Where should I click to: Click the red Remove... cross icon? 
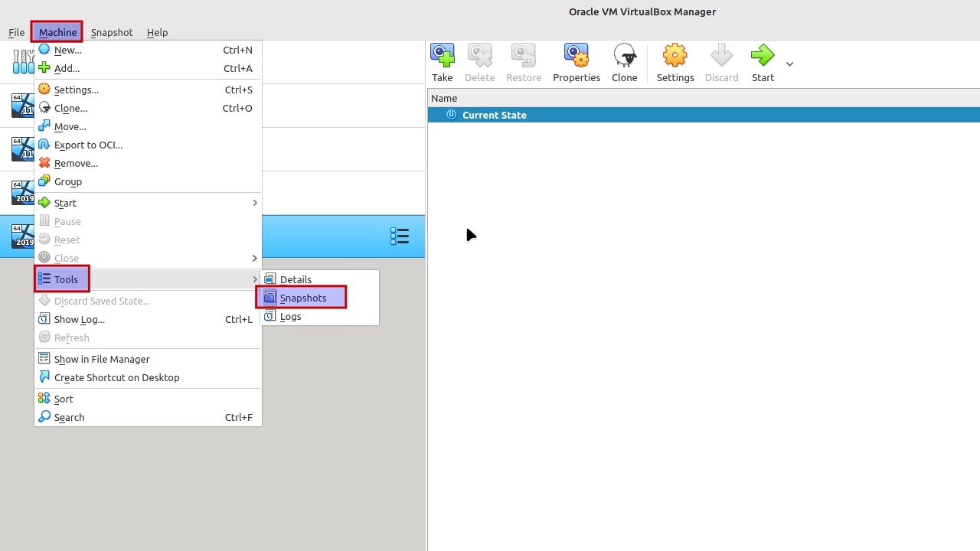click(44, 163)
